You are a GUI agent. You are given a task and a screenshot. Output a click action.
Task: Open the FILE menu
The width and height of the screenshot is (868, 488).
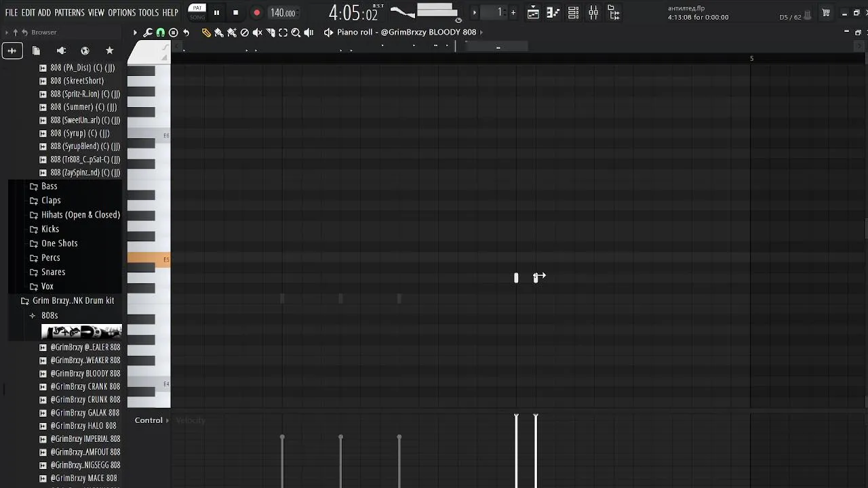(12, 13)
